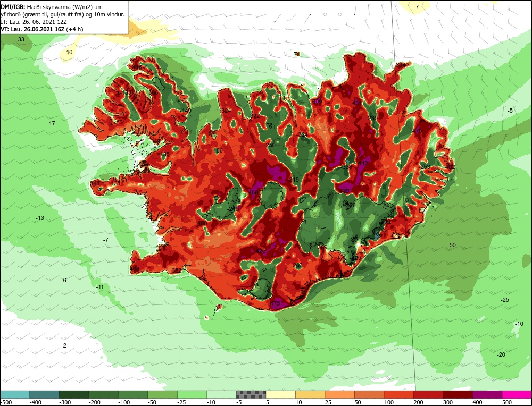Click the 'yfirborð (grænt til, gul/rautt frá)' line
The image size is (532, 406).
click(62, 14)
